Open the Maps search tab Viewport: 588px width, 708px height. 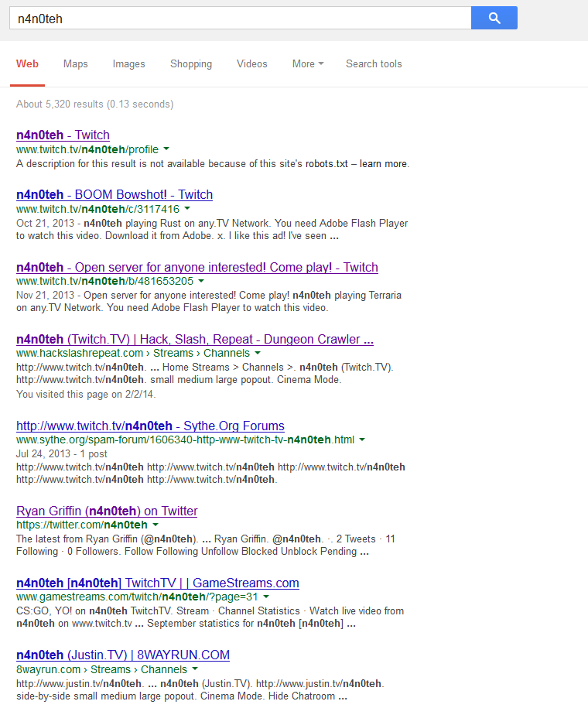pos(75,63)
